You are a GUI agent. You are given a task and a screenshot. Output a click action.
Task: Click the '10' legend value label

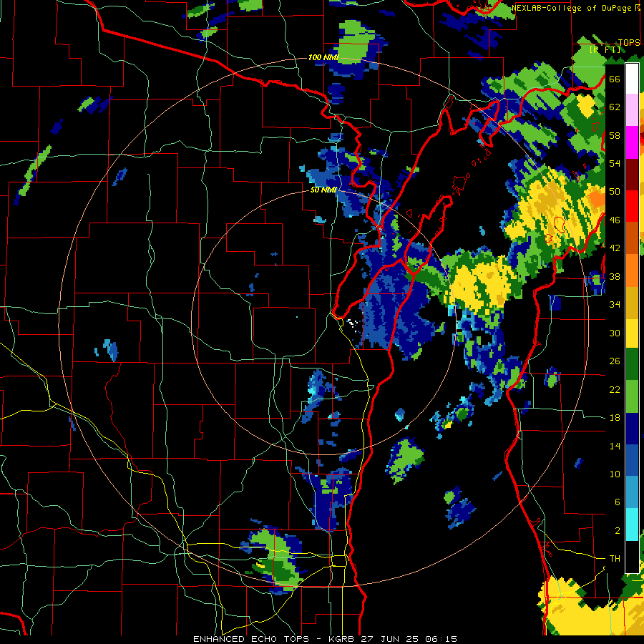pyautogui.click(x=615, y=474)
